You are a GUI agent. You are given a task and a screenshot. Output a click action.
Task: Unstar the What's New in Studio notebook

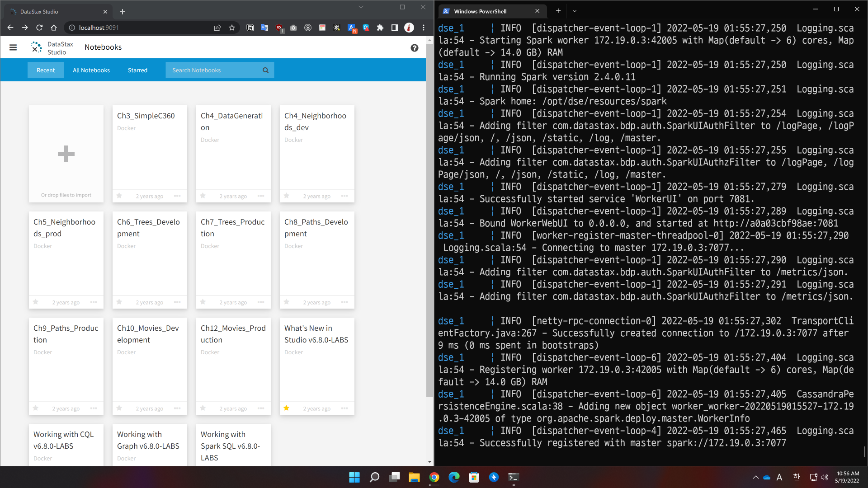click(287, 408)
